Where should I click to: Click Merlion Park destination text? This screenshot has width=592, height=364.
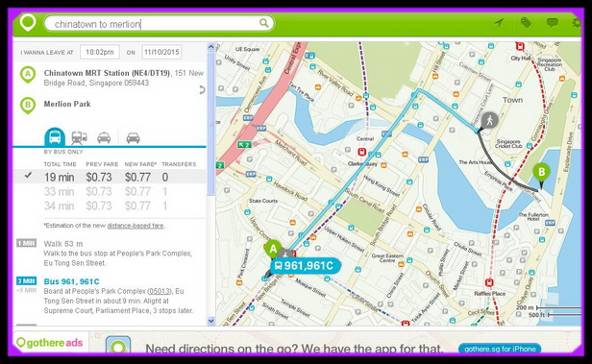coord(67,104)
